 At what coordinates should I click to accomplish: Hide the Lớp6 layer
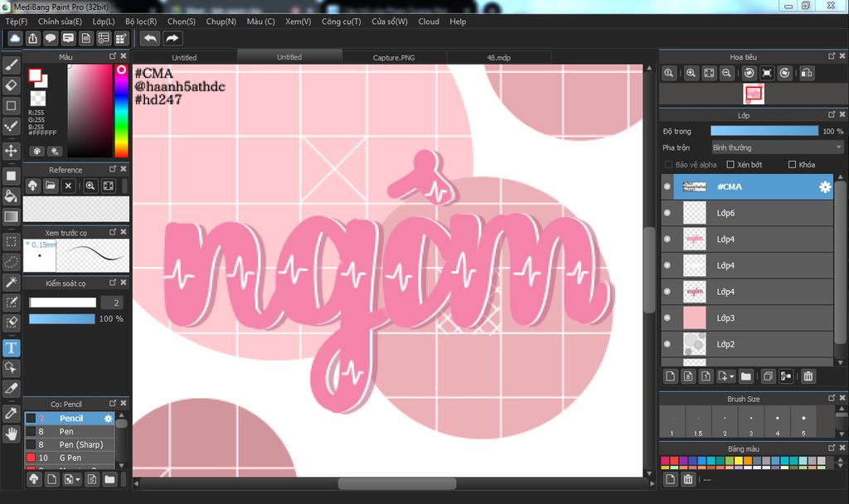tap(667, 213)
